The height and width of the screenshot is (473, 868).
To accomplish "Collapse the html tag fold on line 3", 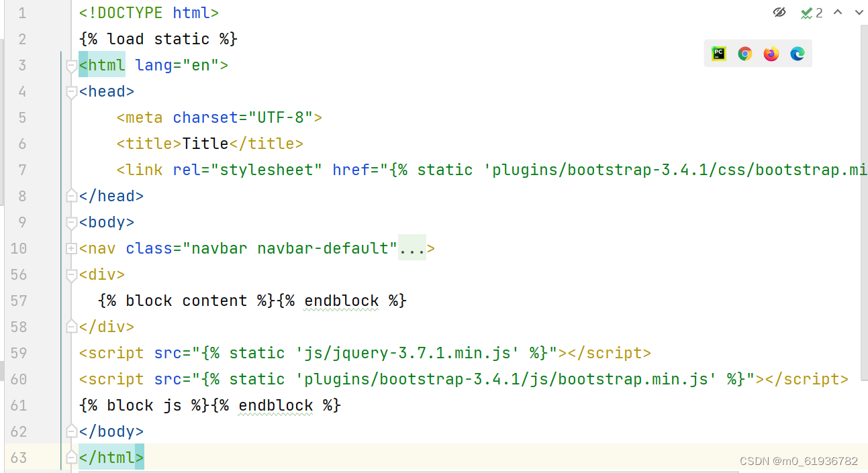I will pyautogui.click(x=72, y=66).
